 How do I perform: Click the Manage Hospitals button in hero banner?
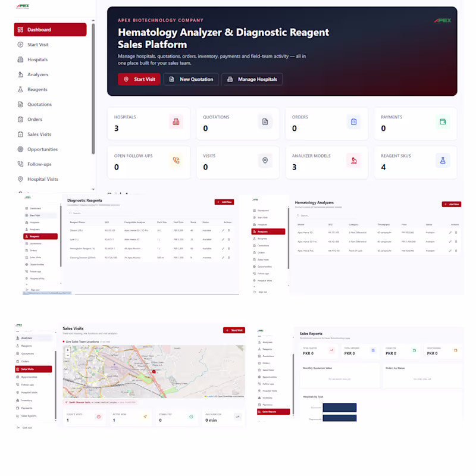(252, 79)
